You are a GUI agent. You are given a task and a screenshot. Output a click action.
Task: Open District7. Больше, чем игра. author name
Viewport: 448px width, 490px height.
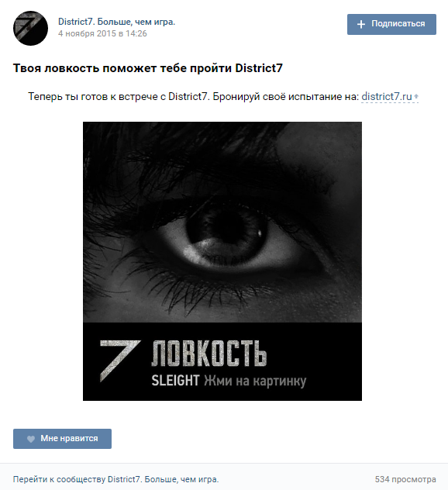116,22
